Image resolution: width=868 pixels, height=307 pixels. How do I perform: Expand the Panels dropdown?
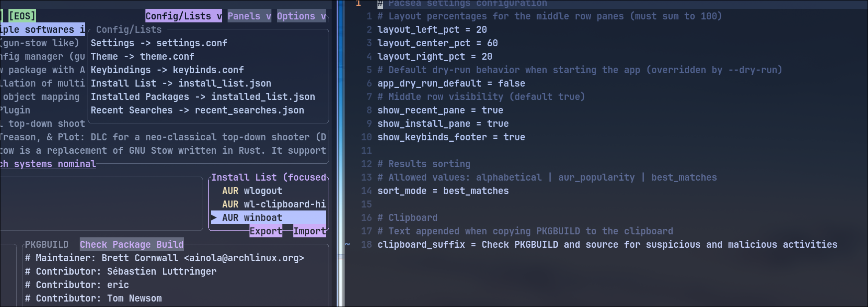coord(249,16)
